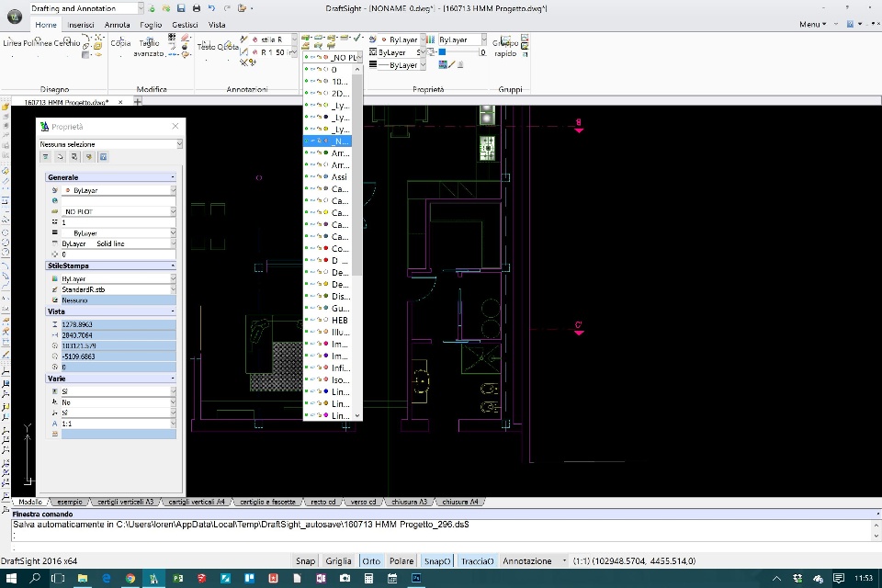Click the Undo arrow in quick access toolbar

211,8
